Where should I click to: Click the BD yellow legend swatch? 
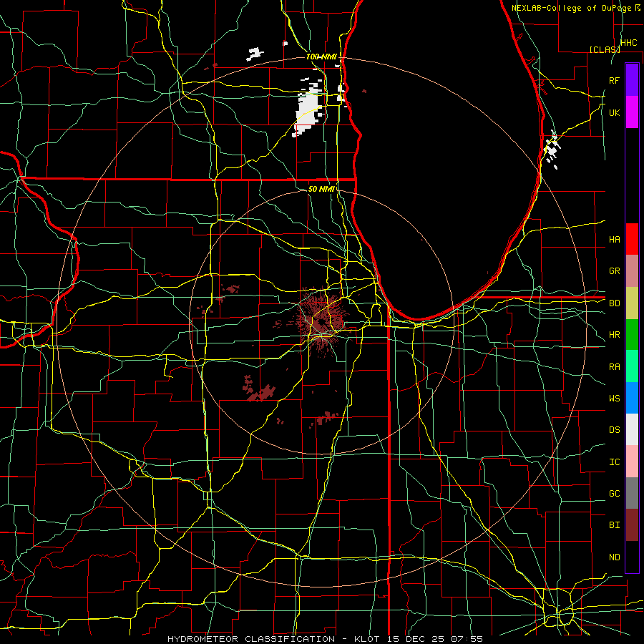[x=632, y=303]
